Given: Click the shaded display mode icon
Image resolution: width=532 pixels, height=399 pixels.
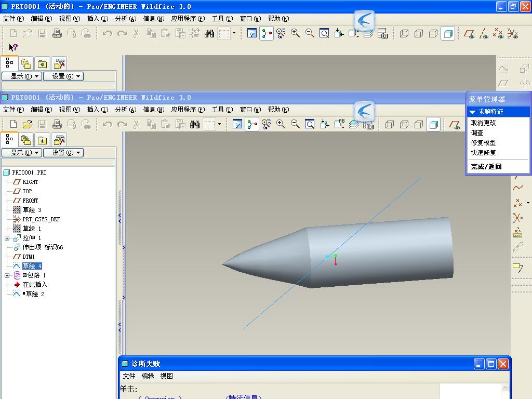Looking at the screenshot, I should 433,125.
